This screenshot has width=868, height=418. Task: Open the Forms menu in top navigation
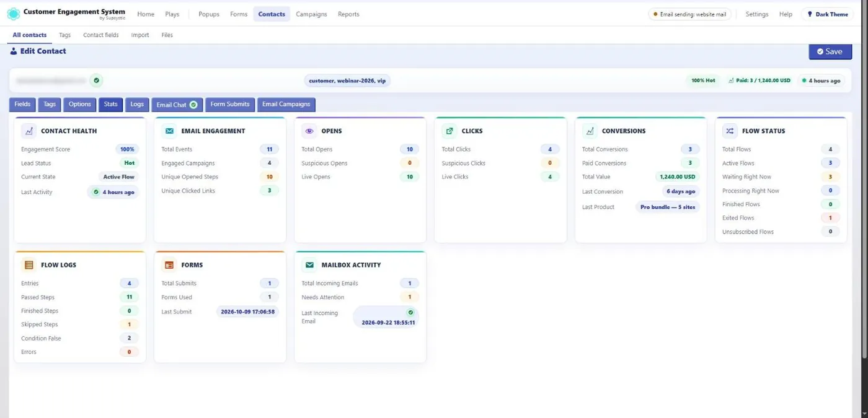(x=239, y=14)
